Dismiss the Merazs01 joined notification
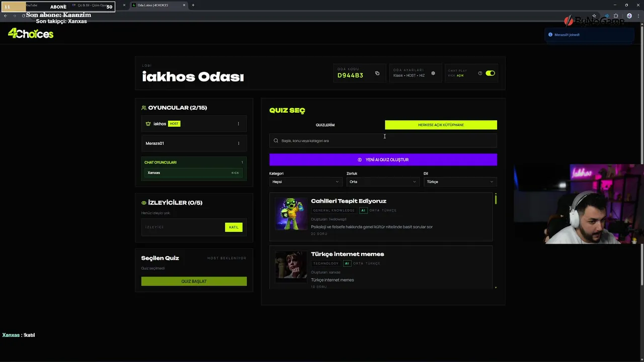 pos(589,35)
